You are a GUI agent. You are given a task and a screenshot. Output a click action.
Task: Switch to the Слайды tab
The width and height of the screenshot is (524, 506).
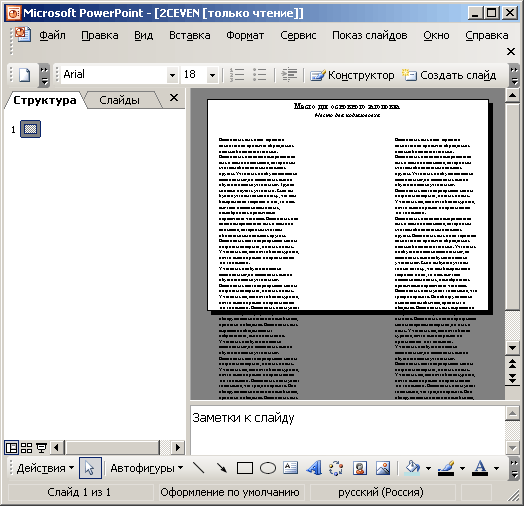click(119, 100)
